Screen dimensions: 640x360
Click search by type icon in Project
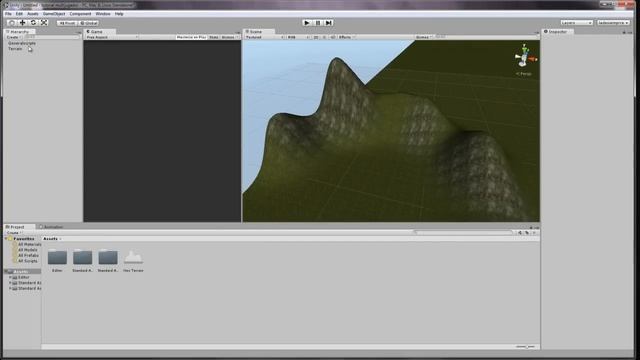[520, 233]
